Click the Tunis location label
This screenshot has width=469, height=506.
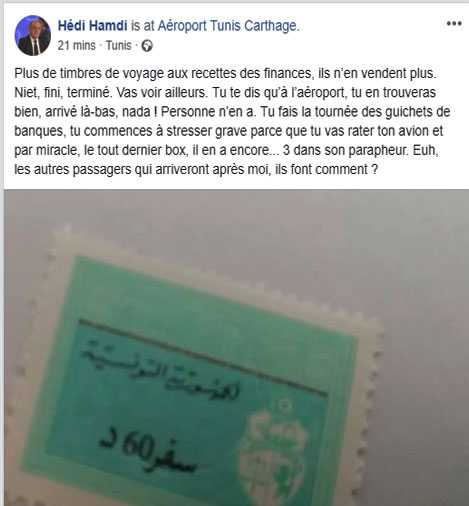[x=118, y=45]
